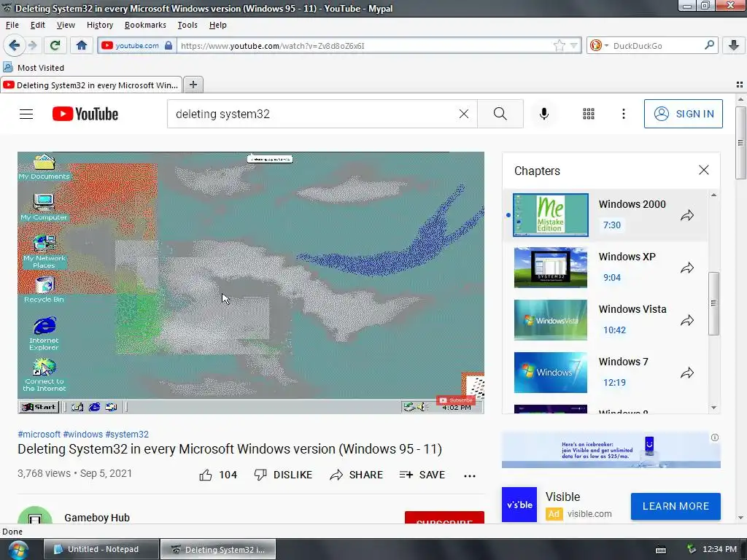Click the SAVE to playlist button
The image size is (747, 560).
(x=422, y=475)
